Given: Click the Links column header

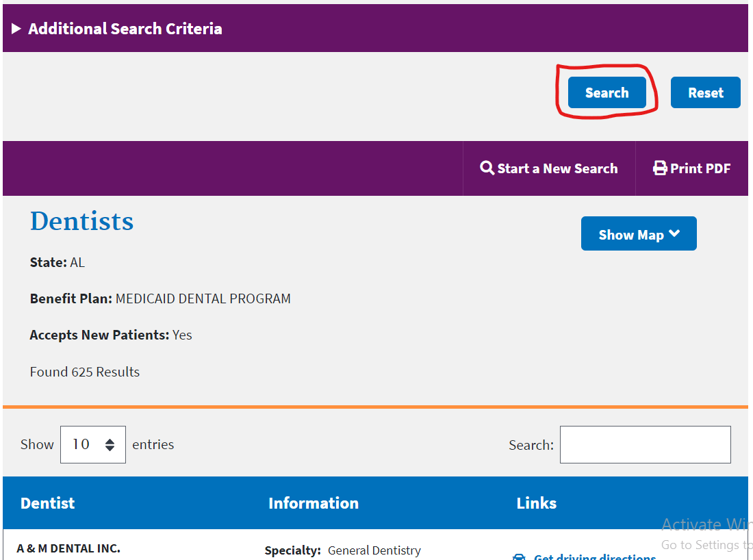Looking at the screenshot, I should click(537, 503).
